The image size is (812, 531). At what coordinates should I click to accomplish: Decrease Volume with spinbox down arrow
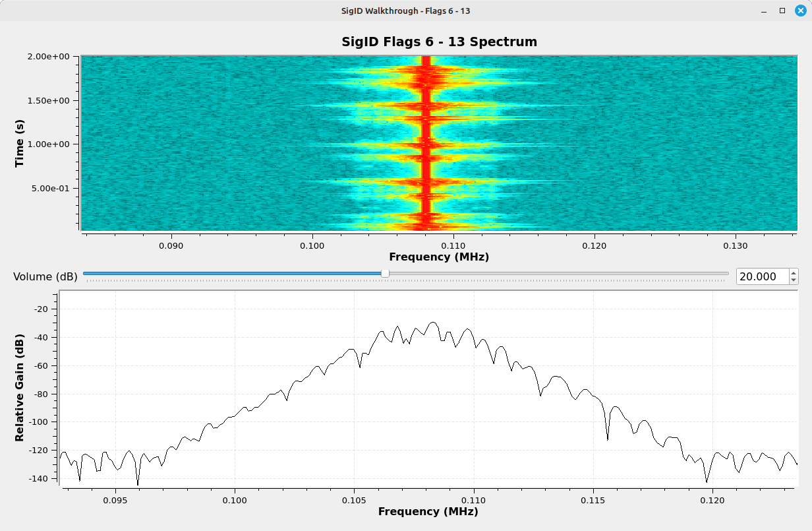794,280
